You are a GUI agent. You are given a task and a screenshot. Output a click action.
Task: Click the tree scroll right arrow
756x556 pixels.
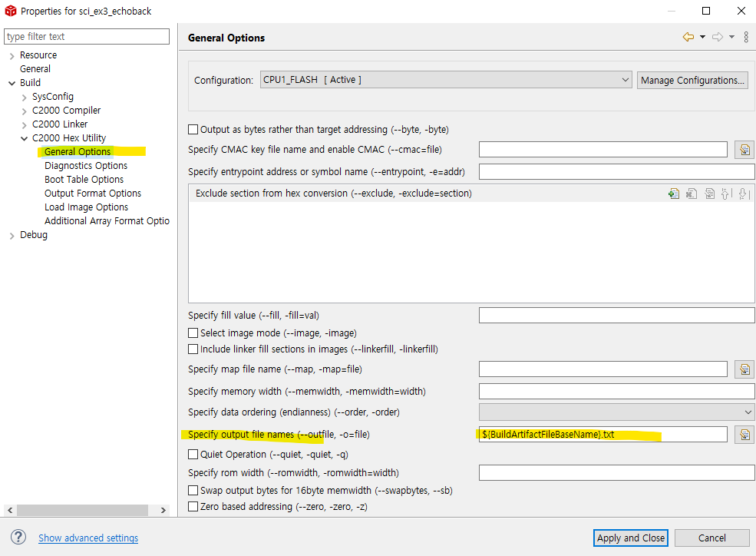click(163, 510)
